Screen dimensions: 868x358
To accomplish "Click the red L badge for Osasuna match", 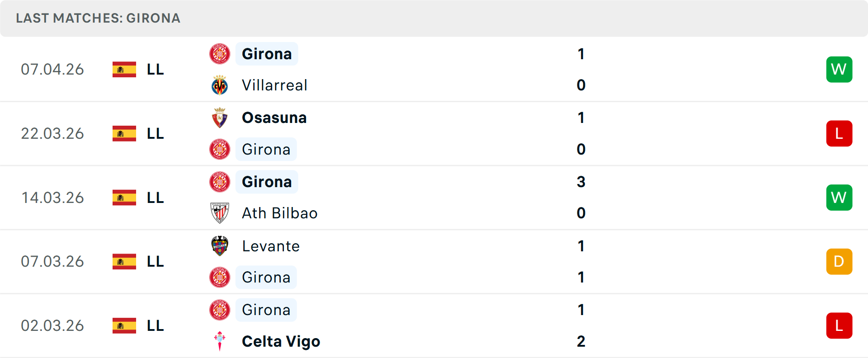I will pos(839,133).
